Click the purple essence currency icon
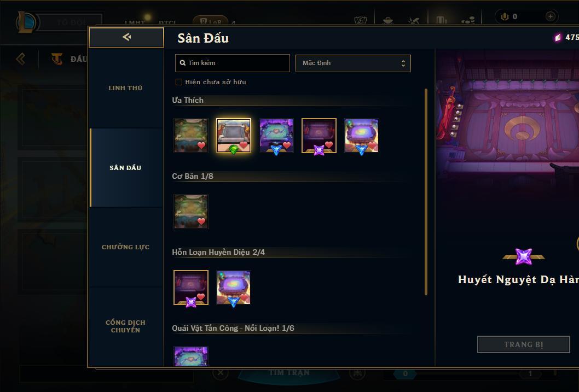The width and height of the screenshot is (579, 392). (x=558, y=37)
